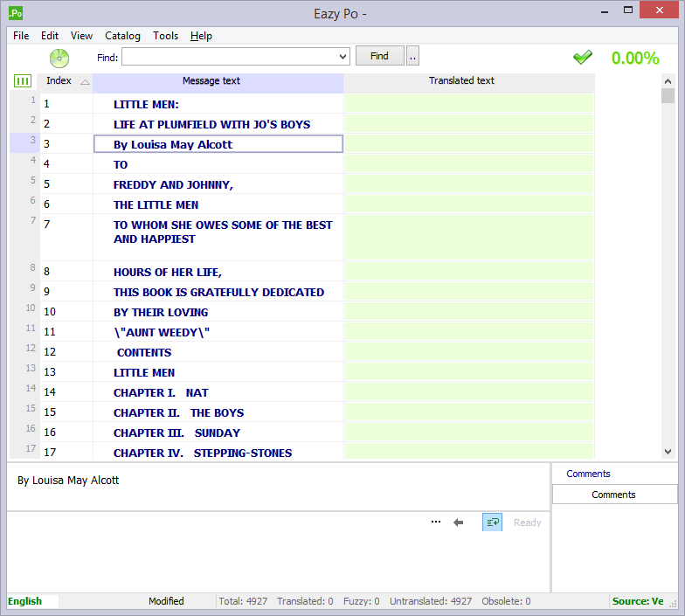The width and height of the screenshot is (685, 616).
Task: Click 'Source: Ve' status bar entry
Action: coord(638,601)
